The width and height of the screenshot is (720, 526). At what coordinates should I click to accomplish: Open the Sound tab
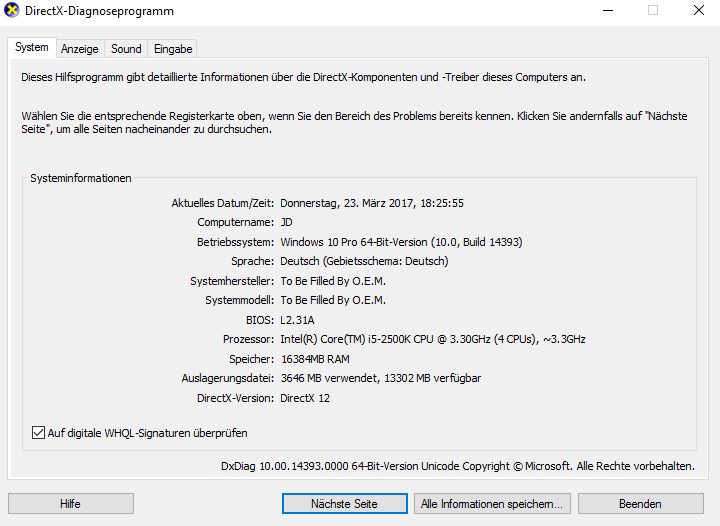126,49
